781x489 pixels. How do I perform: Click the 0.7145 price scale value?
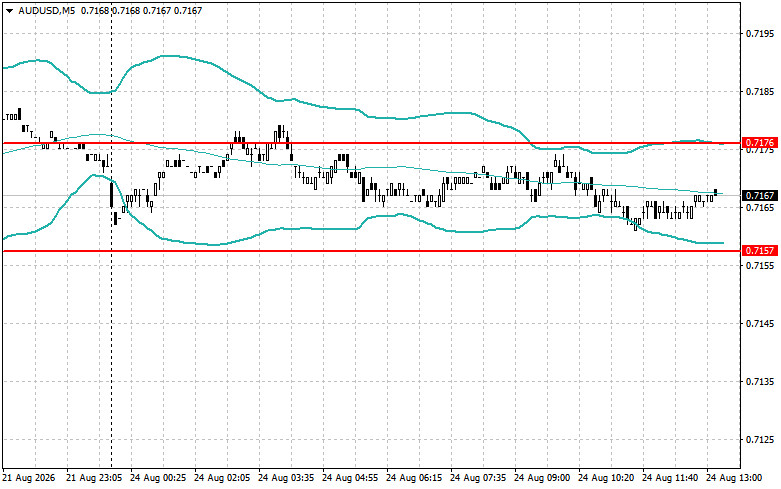click(x=760, y=324)
